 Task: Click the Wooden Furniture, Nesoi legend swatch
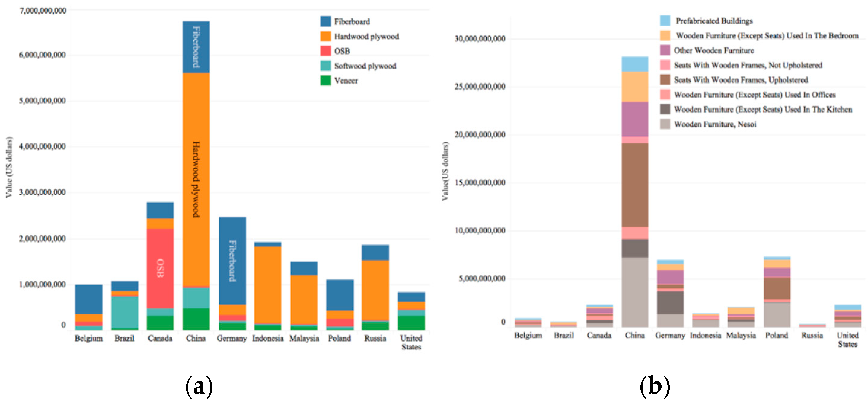tap(665, 124)
